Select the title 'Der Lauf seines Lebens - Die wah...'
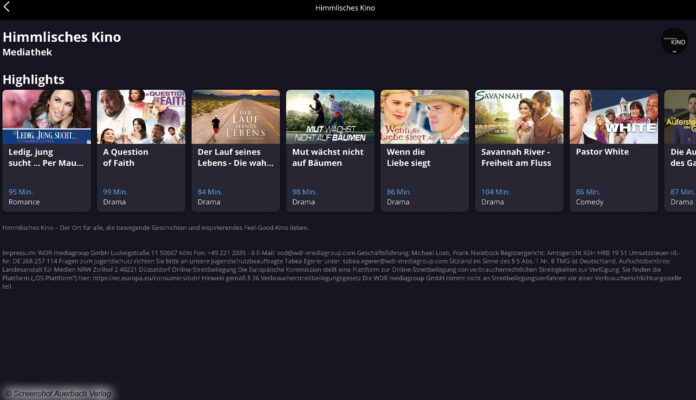This screenshot has width=696, height=400. [235, 157]
